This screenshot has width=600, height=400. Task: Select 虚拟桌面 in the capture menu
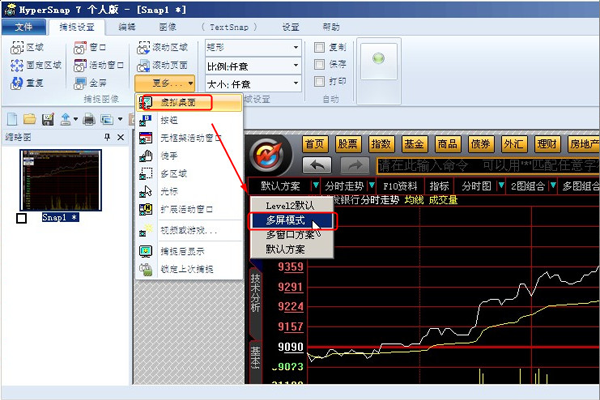[x=190, y=102]
